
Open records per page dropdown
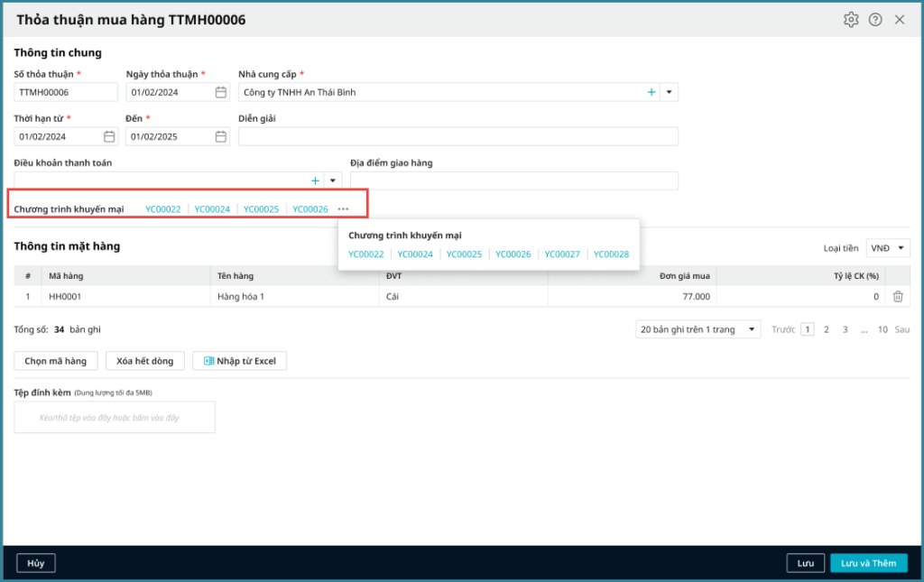(x=698, y=329)
